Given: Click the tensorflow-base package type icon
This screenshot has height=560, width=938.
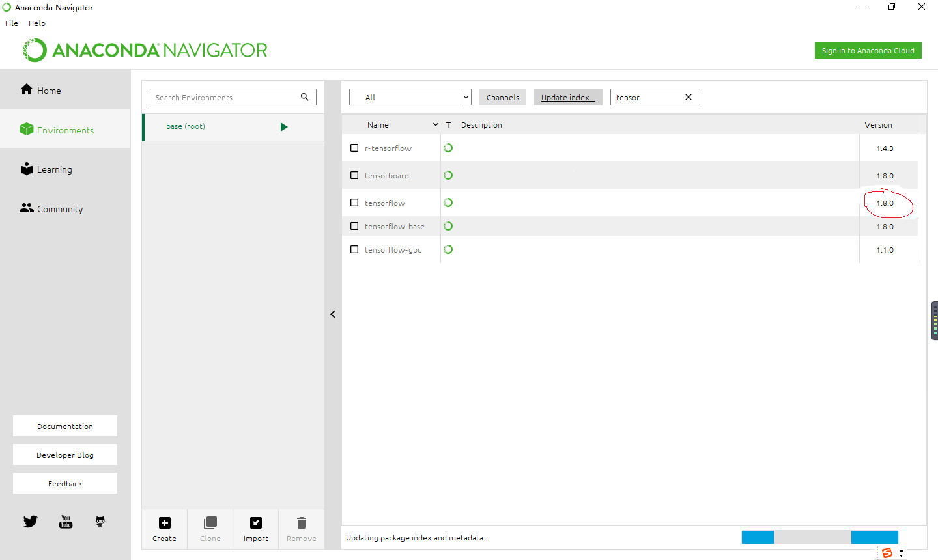Looking at the screenshot, I should pyautogui.click(x=448, y=226).
